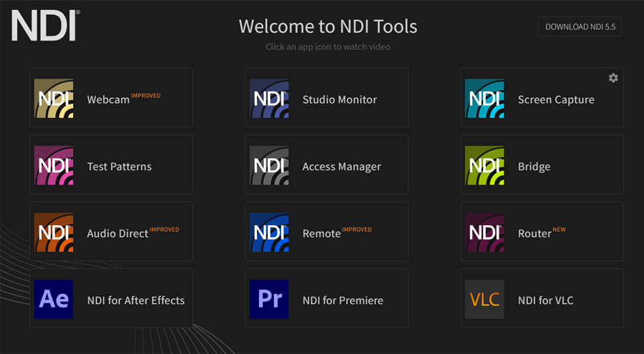
Task: Click the NDI logo in the header
Action: click(x=46, y=26)
